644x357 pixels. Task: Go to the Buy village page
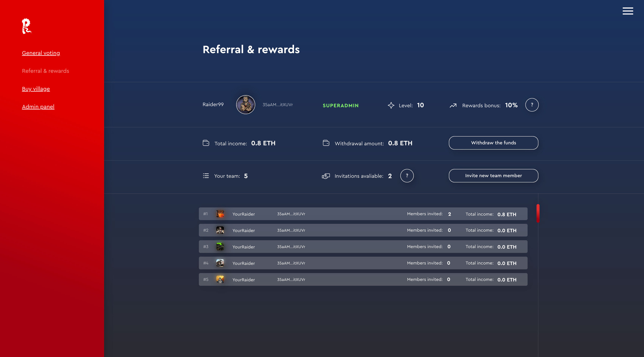pos(36,89)
